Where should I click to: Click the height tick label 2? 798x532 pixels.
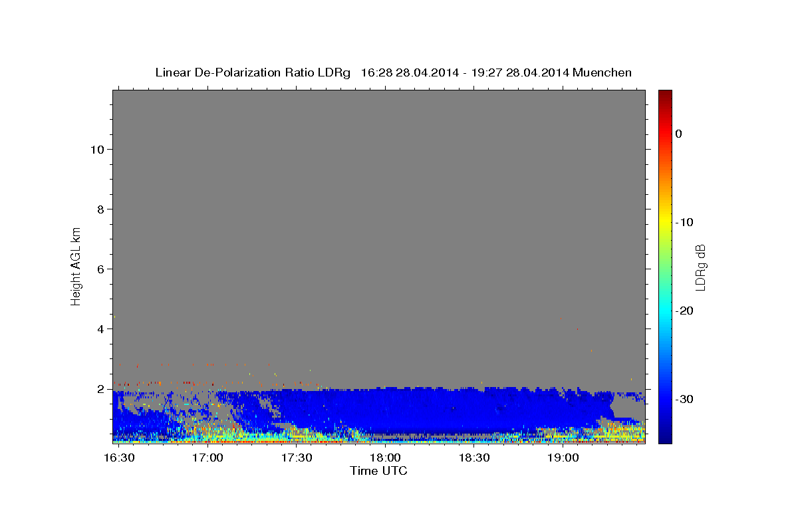(x=100, y=389)
